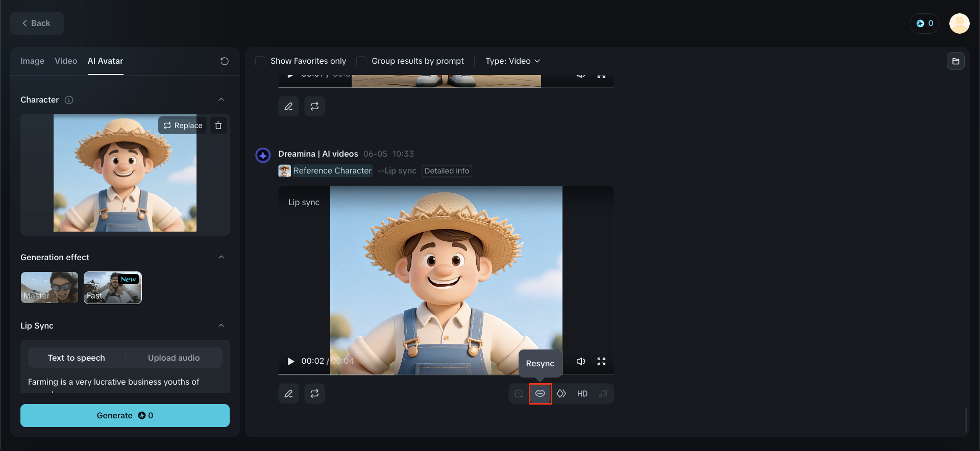Click the "00:02 / 00:04" time display
Screen dimensions: 980x451
coord(328,361)
